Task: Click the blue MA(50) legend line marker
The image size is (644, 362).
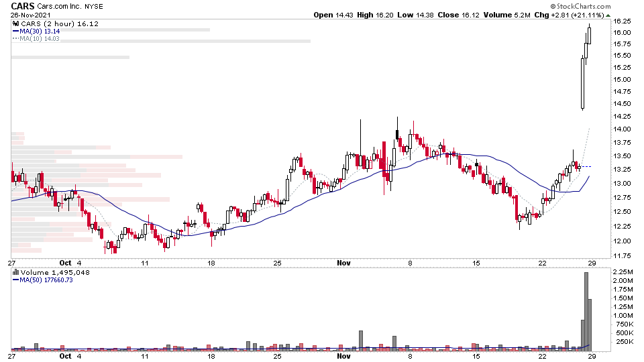Action: pyautogui.click(x=16, y=280)
